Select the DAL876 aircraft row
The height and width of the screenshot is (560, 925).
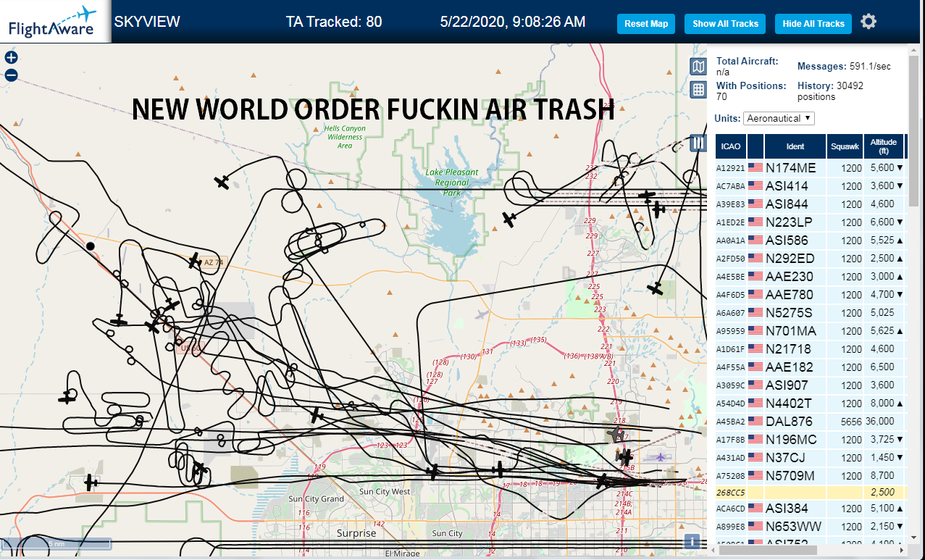[x=811, y=422]
